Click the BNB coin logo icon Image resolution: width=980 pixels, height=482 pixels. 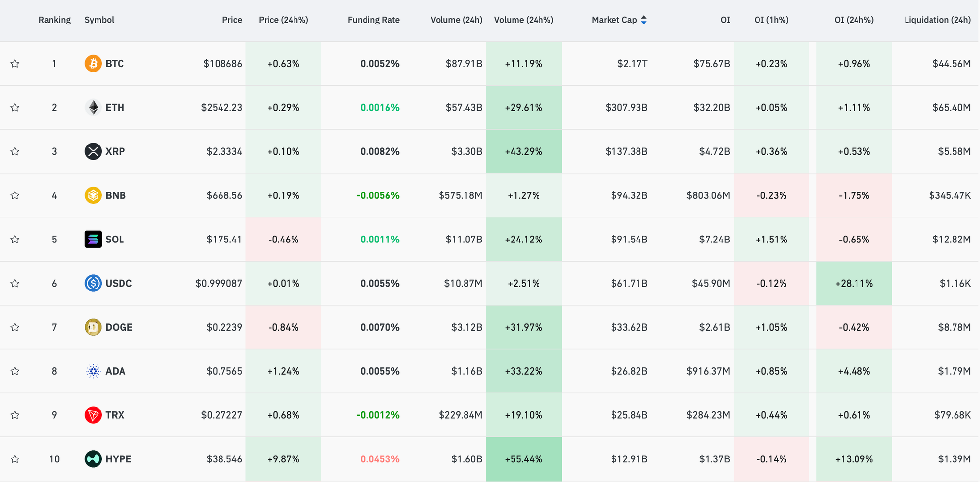pos(93,195)
